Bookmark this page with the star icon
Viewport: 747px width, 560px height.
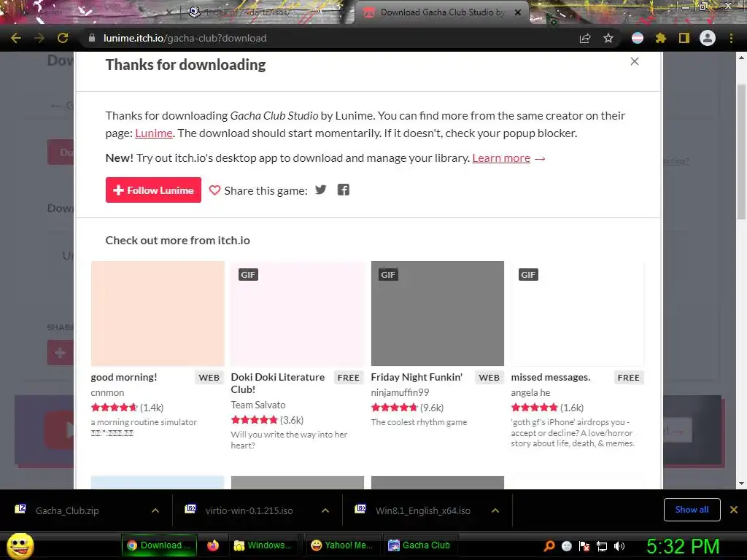(x=608, y=38)
